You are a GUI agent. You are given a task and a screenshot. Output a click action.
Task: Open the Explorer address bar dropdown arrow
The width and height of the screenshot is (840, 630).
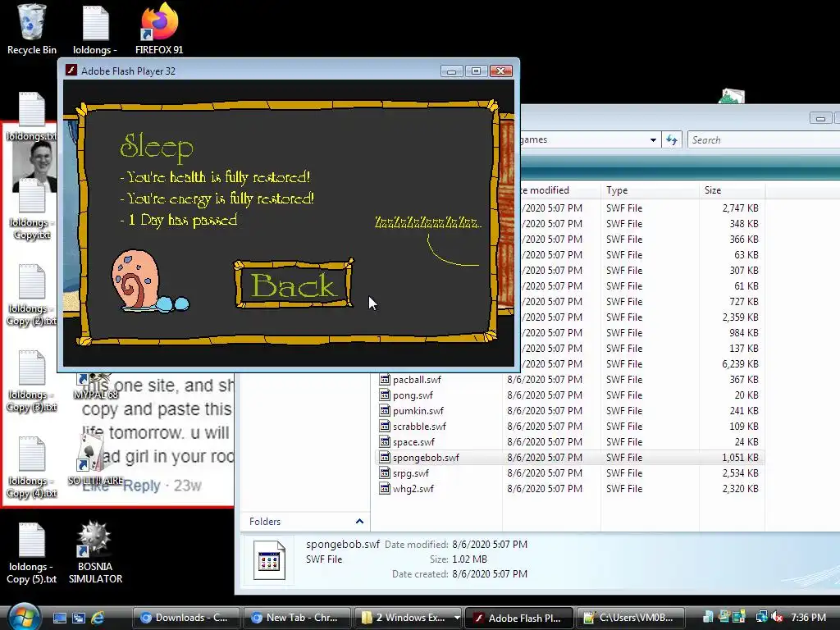(x=653, y=139)
